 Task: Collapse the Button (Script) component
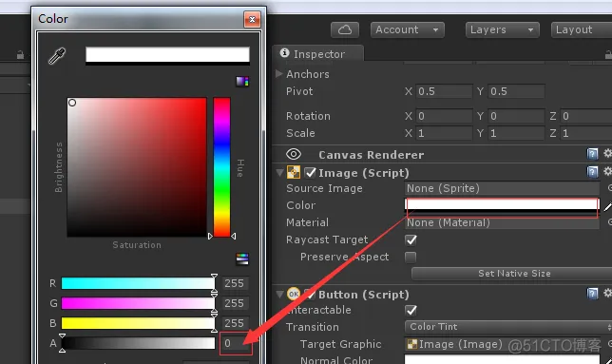pyautogui.click(x=279, y=295)
